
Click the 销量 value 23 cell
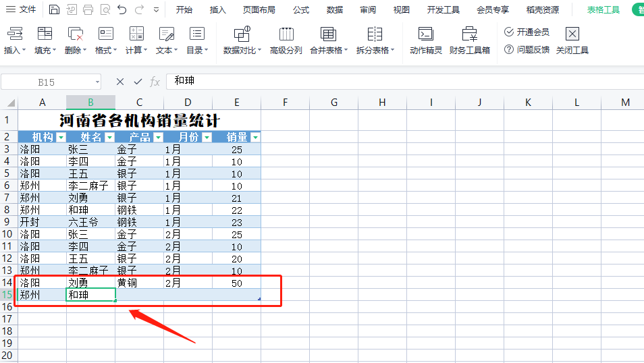click(x=236, y=222)
